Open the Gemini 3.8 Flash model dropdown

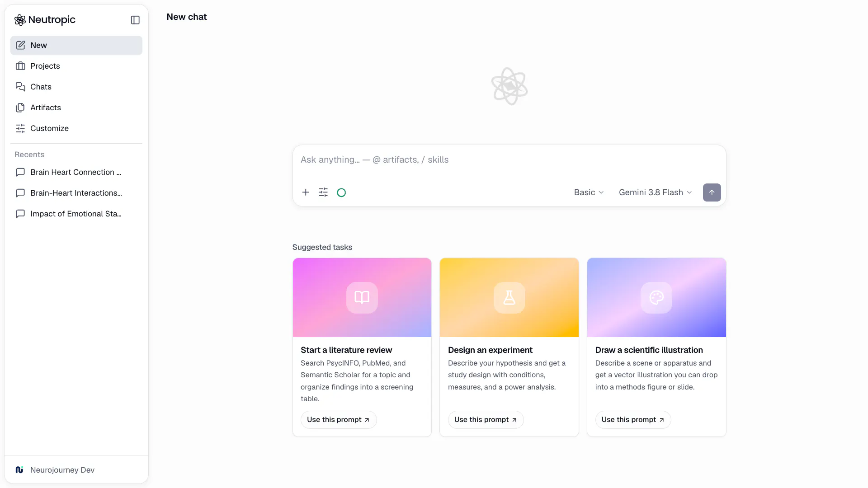[655, 192]
